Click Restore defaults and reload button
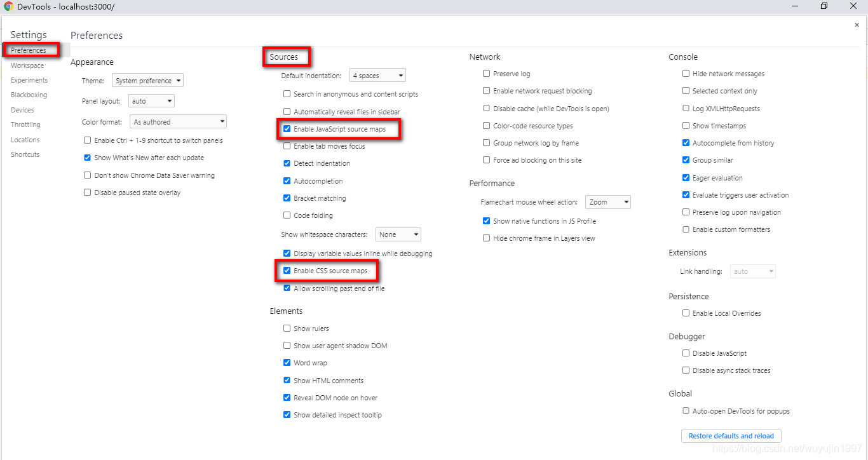Viewport: 868px width, 460px height. [x=731, y=436]
